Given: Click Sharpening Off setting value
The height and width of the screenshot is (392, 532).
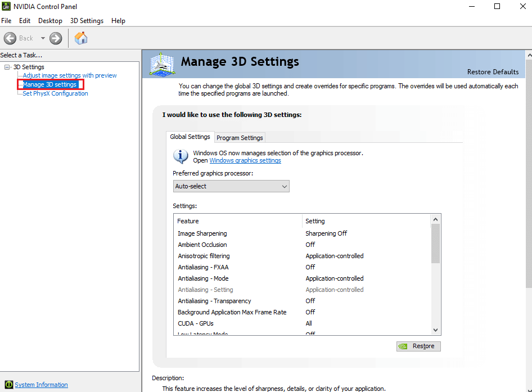Looking at the screenshot, I should tap(326, 233).
